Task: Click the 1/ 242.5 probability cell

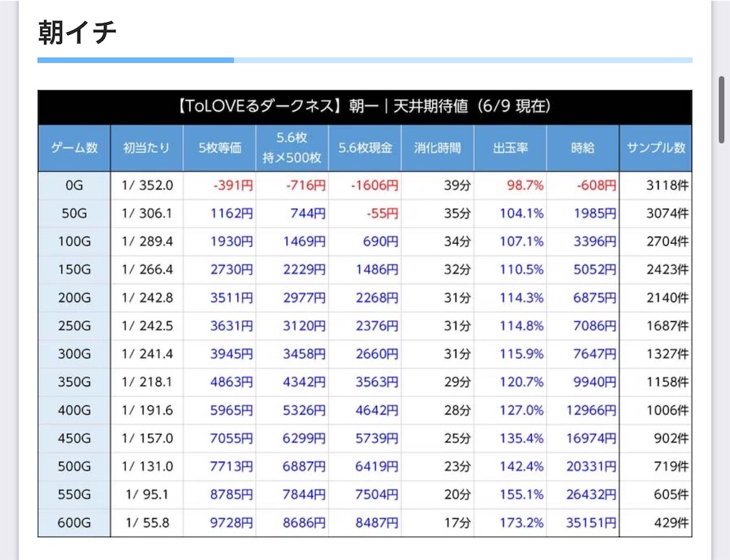Action: (147, 326)
